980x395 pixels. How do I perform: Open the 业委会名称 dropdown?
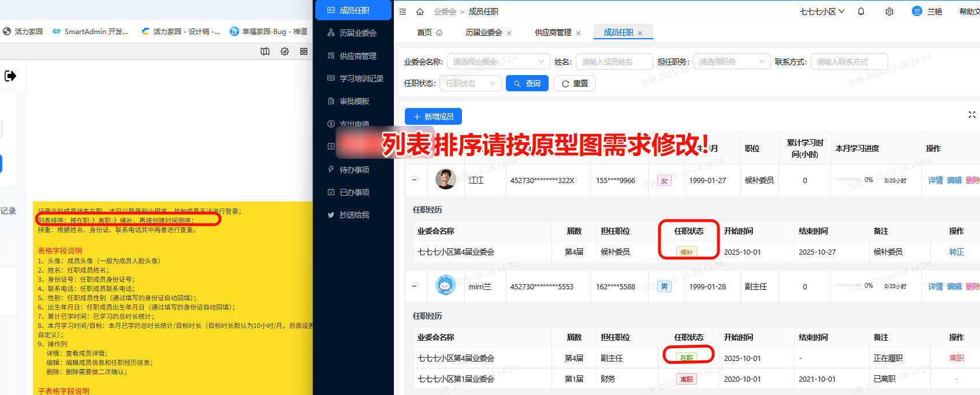(x=498, y=62)
